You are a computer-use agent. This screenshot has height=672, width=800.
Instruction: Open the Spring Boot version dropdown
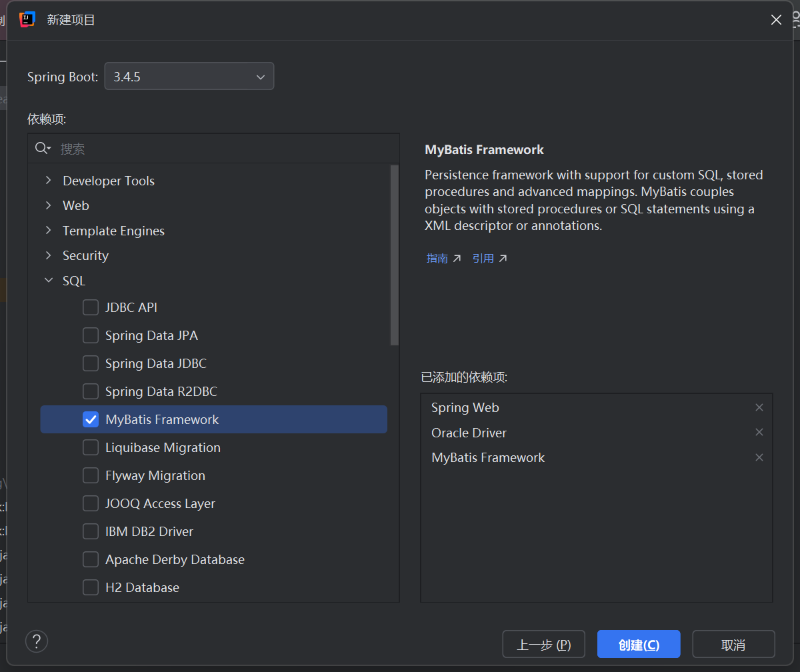pyautogui.click(x=261, y=76)
